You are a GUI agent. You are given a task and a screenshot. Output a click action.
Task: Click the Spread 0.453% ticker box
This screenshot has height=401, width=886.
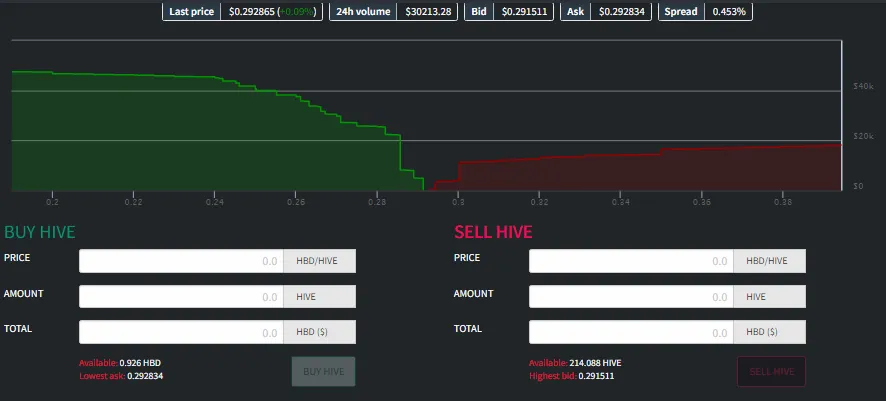coord(705,11)
